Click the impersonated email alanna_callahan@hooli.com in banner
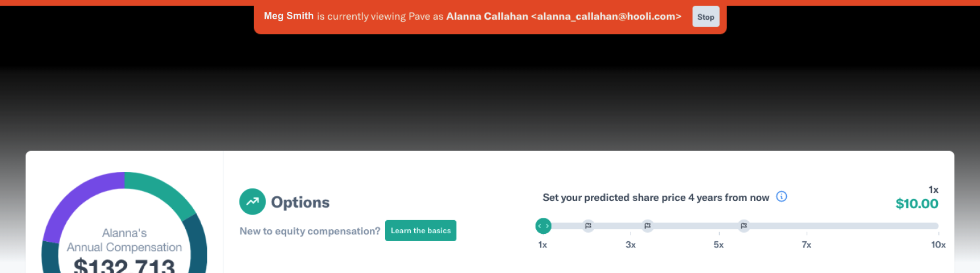 (606, 16)
